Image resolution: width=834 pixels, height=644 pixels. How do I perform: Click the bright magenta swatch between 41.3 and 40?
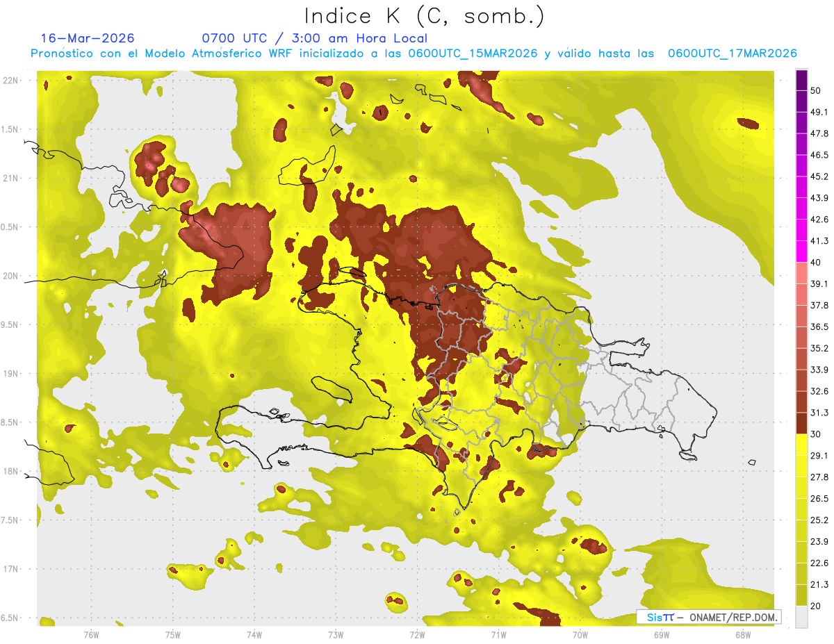[x=802, y=250]
